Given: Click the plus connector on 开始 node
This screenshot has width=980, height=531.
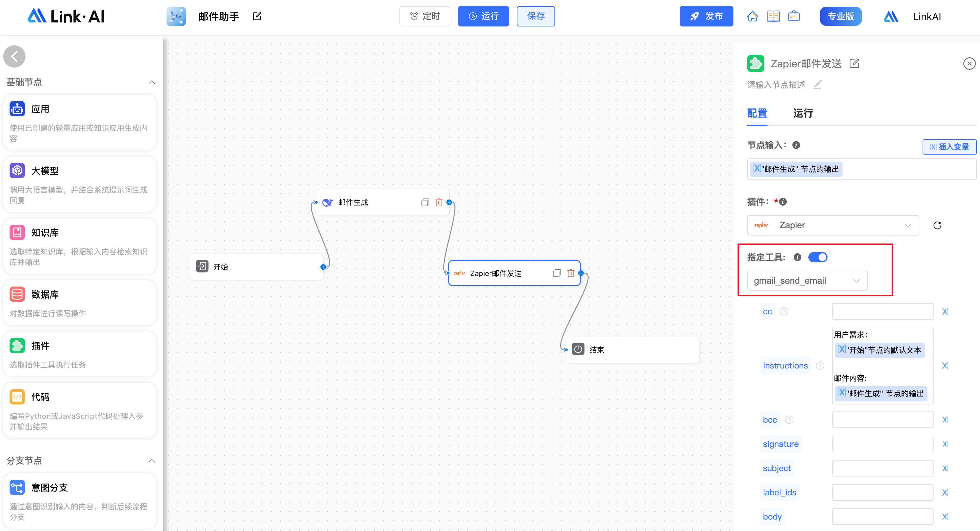Looking at the screenshot, I should [x=323, y=267].
